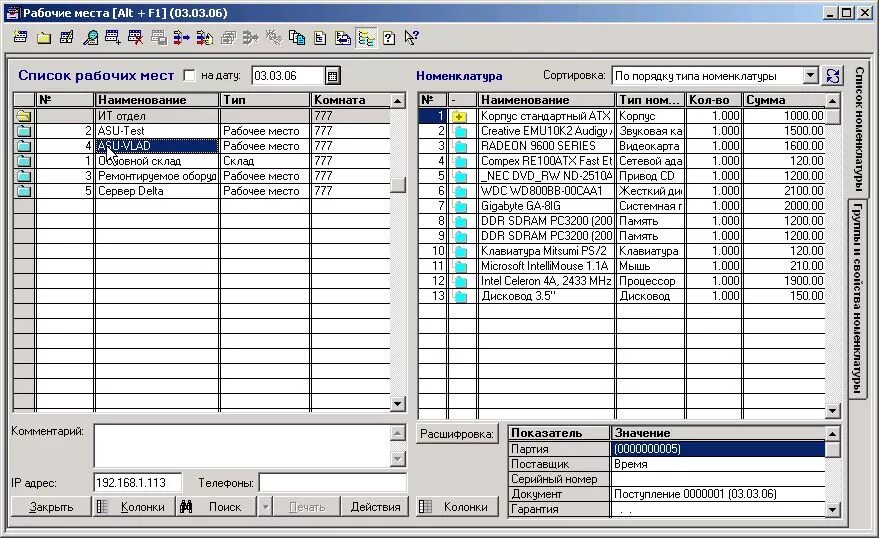The image size is (879, 538).
Task: Click the arrows-to-folder move to group icon
Action: [205, 38]
